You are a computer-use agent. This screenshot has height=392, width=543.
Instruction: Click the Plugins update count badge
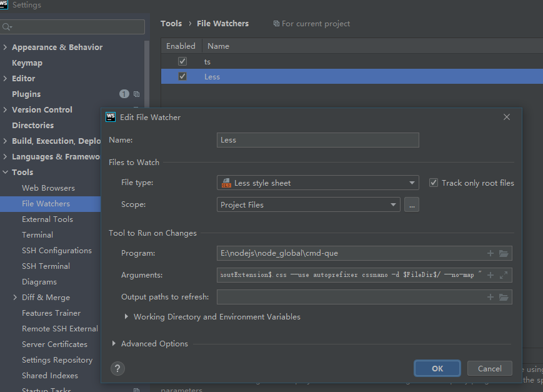click(124, 94)
